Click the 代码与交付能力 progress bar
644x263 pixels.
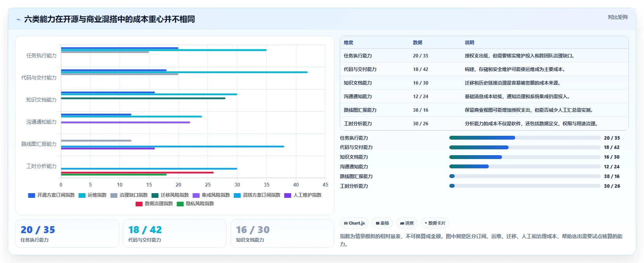click(x=525, y=147)
